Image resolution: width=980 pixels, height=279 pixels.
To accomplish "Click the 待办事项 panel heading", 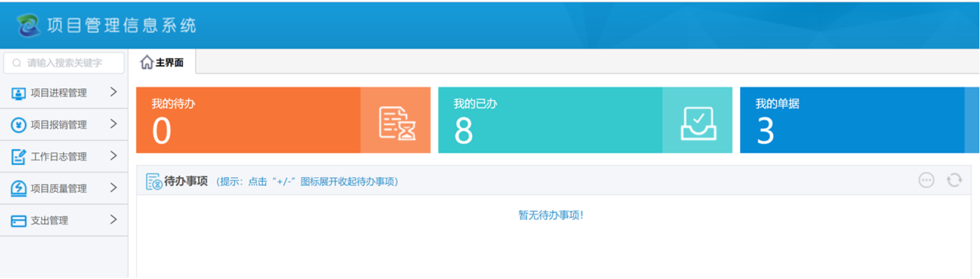I will (x=186, y=181).
